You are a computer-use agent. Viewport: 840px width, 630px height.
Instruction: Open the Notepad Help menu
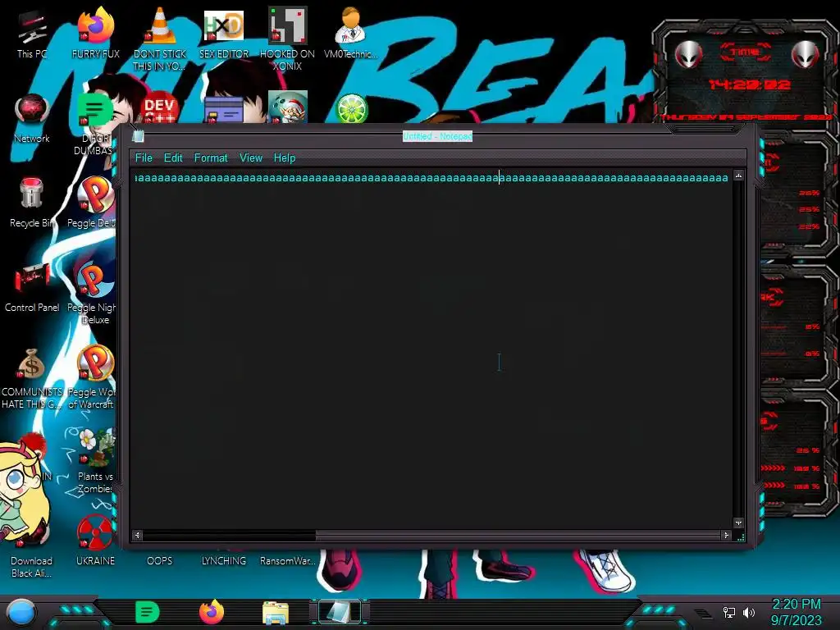coord(285,158)
